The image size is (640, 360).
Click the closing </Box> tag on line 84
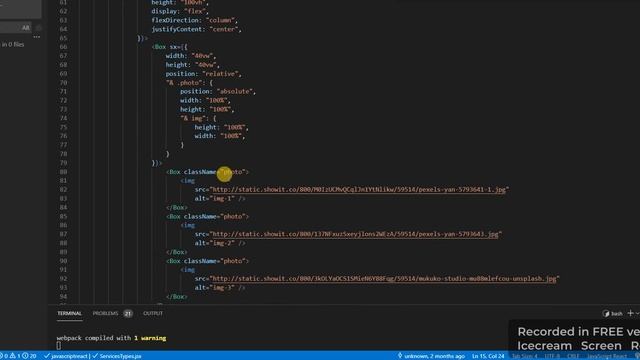177,207
